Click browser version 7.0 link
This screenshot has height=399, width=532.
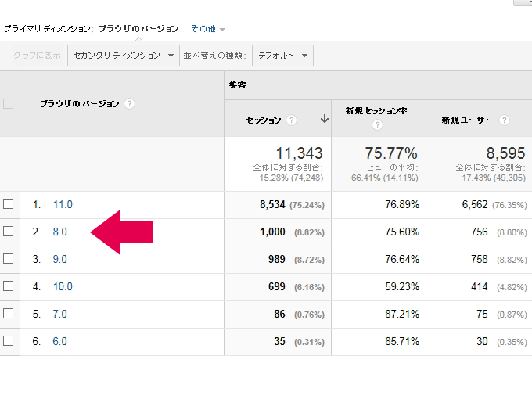pyautogui.click(x=59, y=314)
